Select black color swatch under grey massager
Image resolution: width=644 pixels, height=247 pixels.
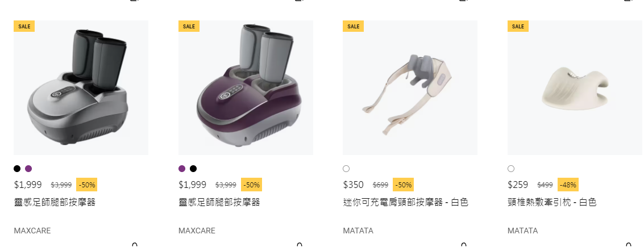(x=17, y=169)
